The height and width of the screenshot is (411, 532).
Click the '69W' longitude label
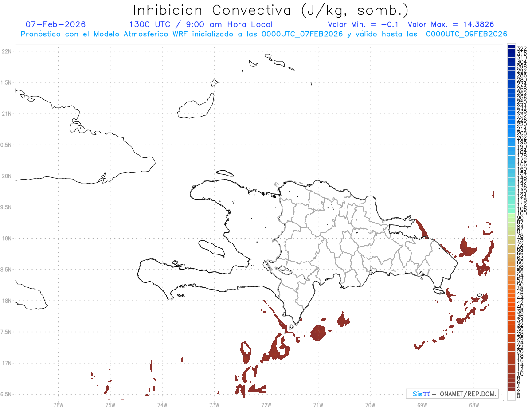(x=422, y=405)
